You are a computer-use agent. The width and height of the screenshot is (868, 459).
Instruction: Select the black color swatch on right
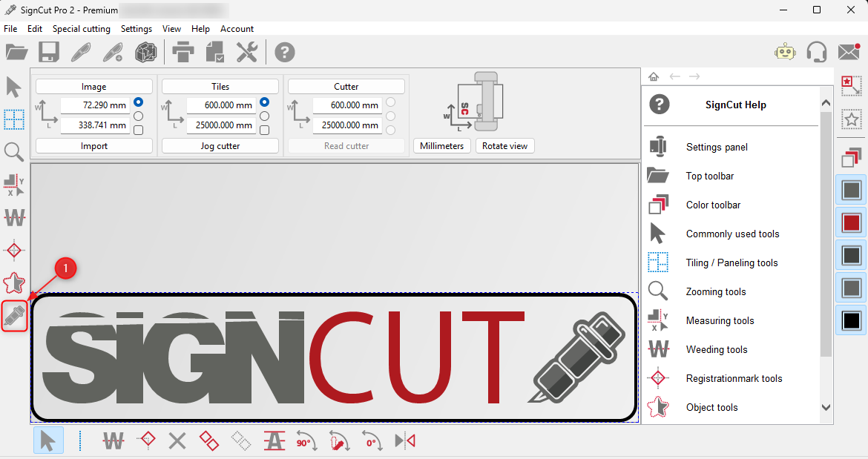pos(852,320)
